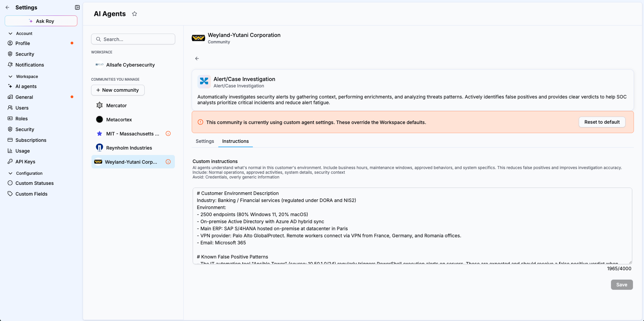644x321 pixels.
Task: Open Profile settings
Action: point(23,43)
